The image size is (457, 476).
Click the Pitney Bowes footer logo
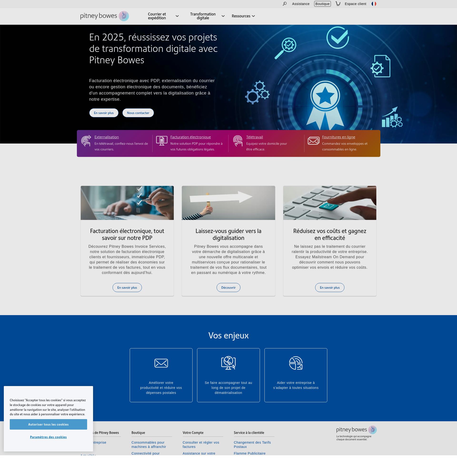coord(356,430)
